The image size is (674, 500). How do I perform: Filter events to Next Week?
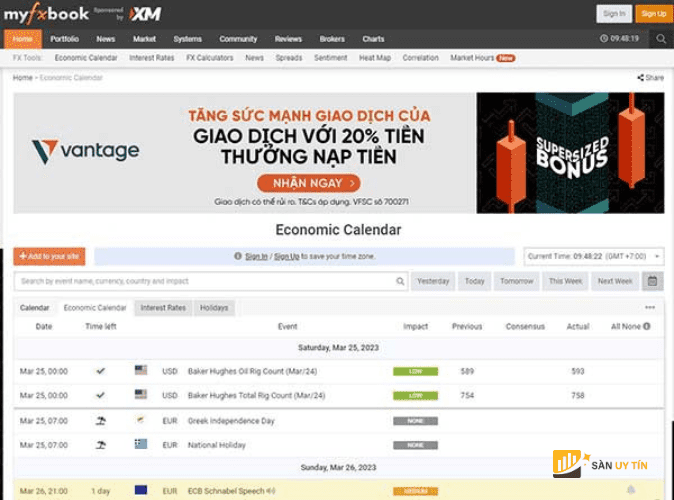[615, 281]
